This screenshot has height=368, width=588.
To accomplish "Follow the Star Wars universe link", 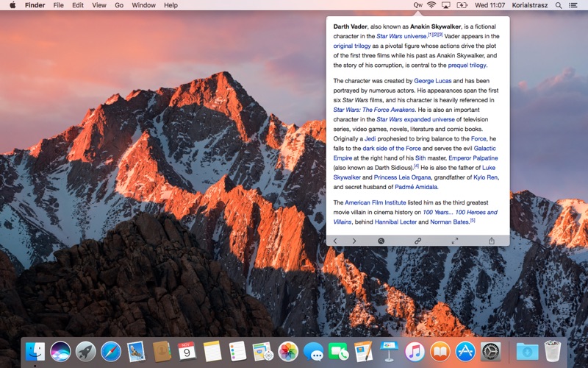I will 401,36.
